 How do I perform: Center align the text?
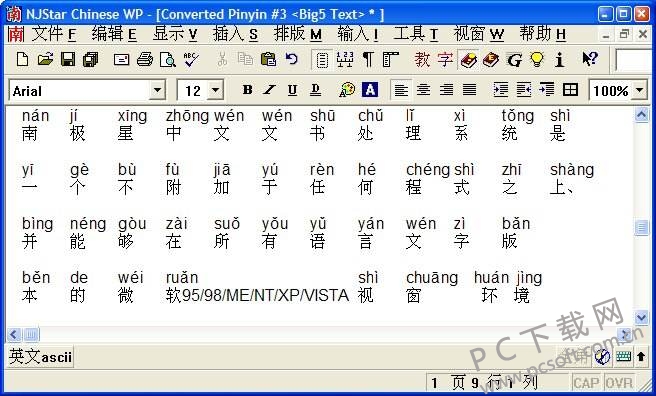[423, 89]
